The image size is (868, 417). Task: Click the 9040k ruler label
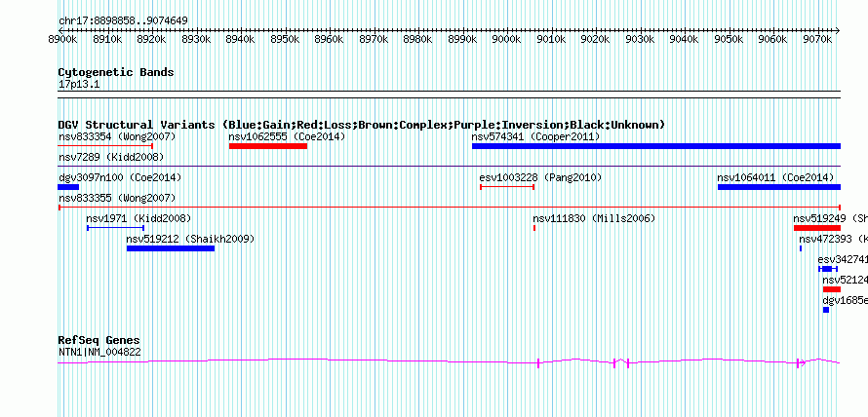tap(684, 40)
